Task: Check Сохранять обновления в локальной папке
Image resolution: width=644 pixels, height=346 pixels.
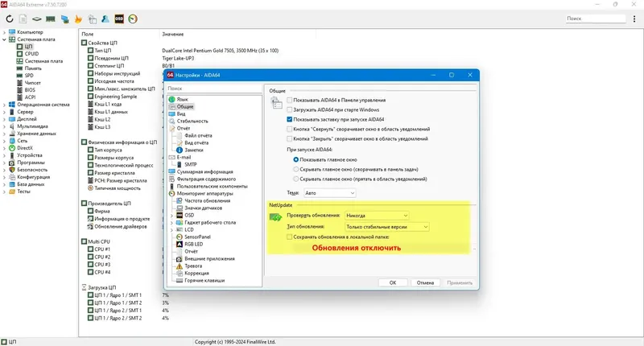Action: pyautogui.click(x=290, y=237)
